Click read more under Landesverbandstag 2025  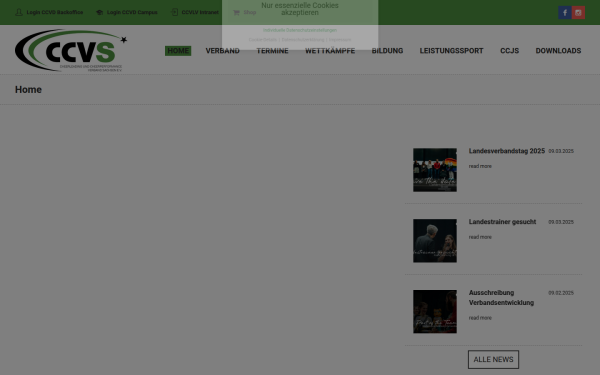pyautogui.click(x=480, y=166)
